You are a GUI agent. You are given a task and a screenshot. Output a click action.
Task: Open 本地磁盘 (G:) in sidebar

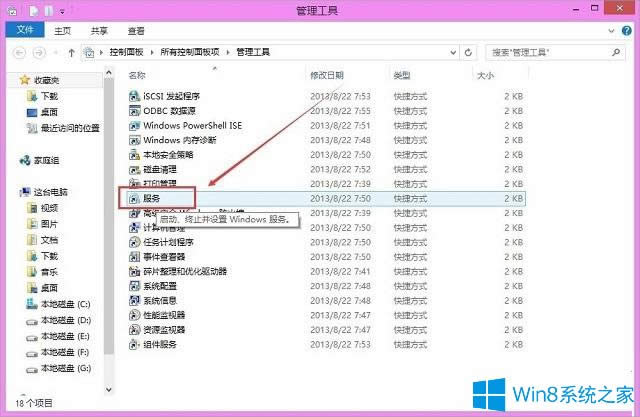coord(58,368)
